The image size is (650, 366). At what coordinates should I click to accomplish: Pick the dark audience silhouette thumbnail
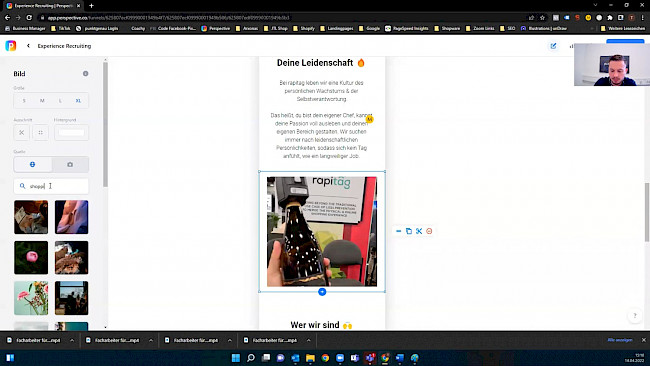[x=71, y=298]
